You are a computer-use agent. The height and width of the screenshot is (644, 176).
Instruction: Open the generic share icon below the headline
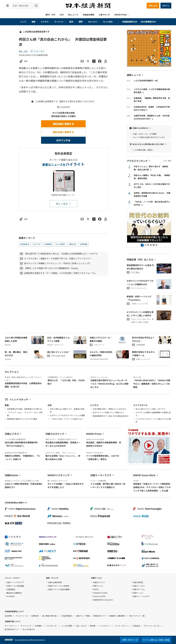coord(106,61)
